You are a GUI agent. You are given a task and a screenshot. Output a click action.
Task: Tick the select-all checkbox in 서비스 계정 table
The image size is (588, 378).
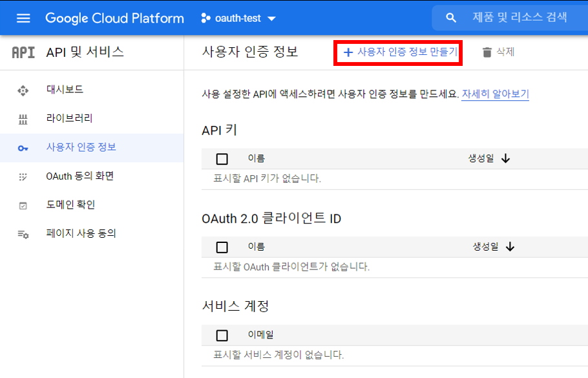pos(222,335)
